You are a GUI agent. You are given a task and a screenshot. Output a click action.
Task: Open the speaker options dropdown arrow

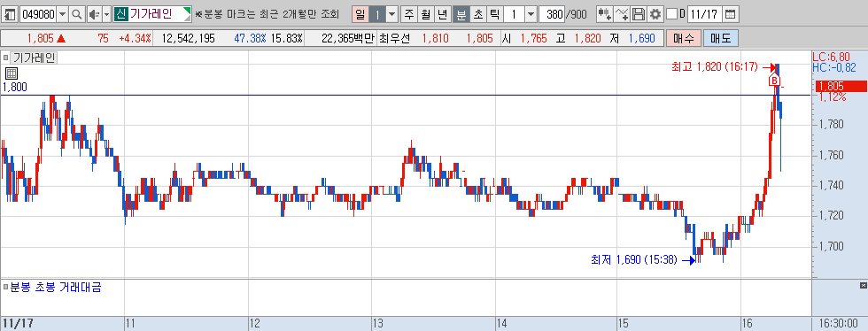click(107, 14)
